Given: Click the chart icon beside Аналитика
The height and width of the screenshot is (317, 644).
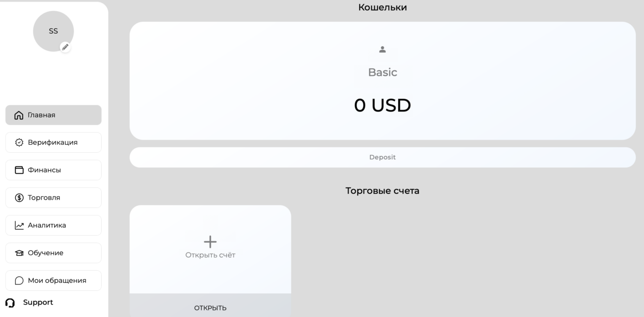Looking at the screenshot, I should (x=19, y=226).
